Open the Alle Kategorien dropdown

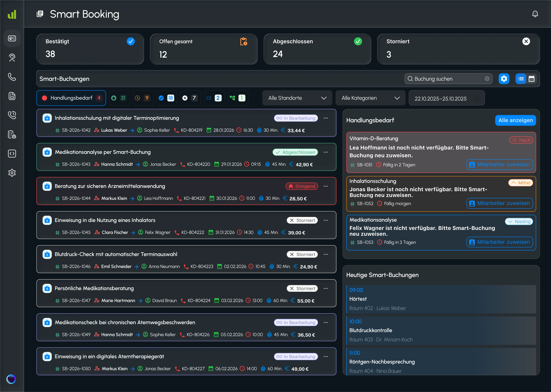(370, 98)
